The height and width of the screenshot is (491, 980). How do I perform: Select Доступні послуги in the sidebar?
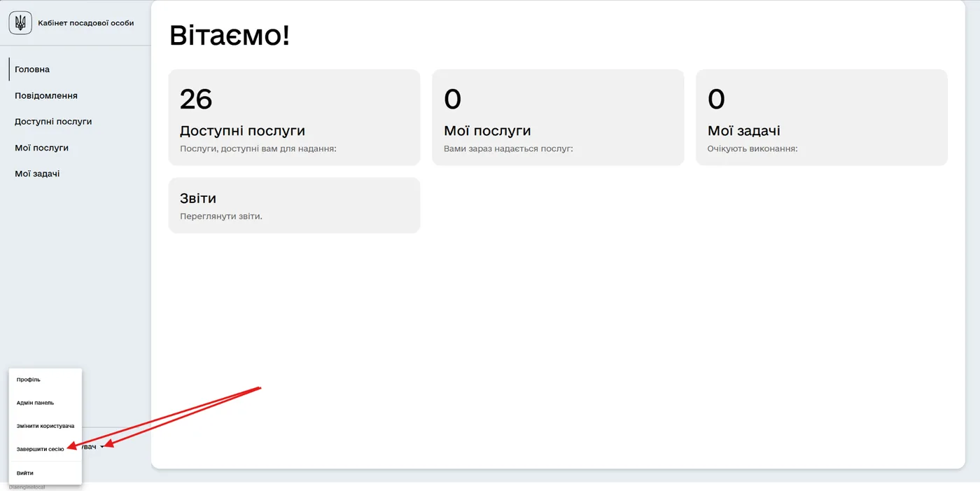point(53,121)
